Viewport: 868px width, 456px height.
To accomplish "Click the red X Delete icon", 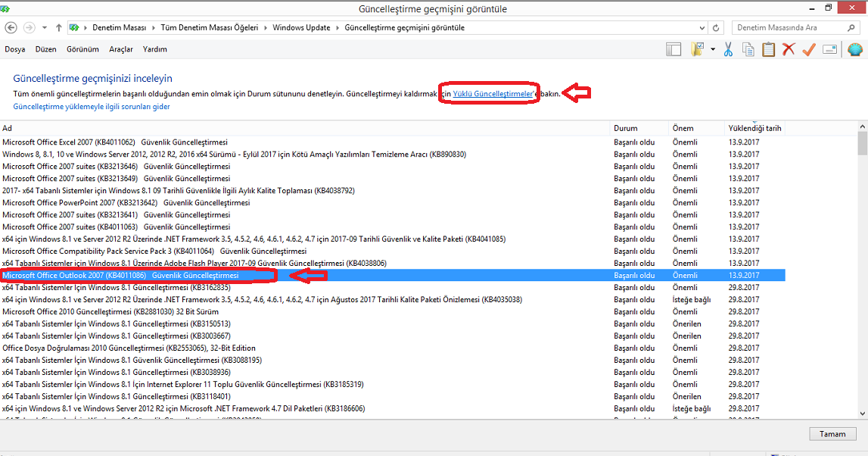I will pos(789,49).
